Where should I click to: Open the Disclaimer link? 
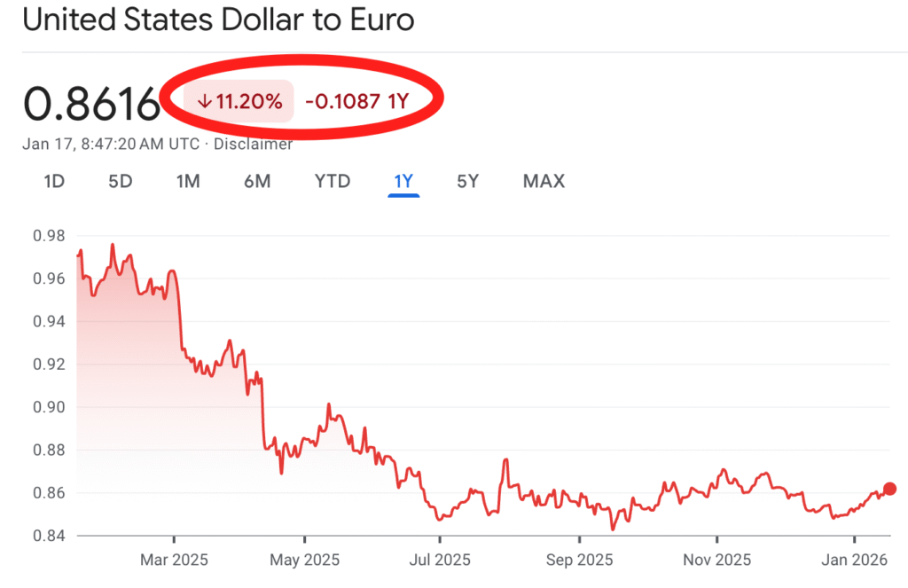tap(254, 144)
